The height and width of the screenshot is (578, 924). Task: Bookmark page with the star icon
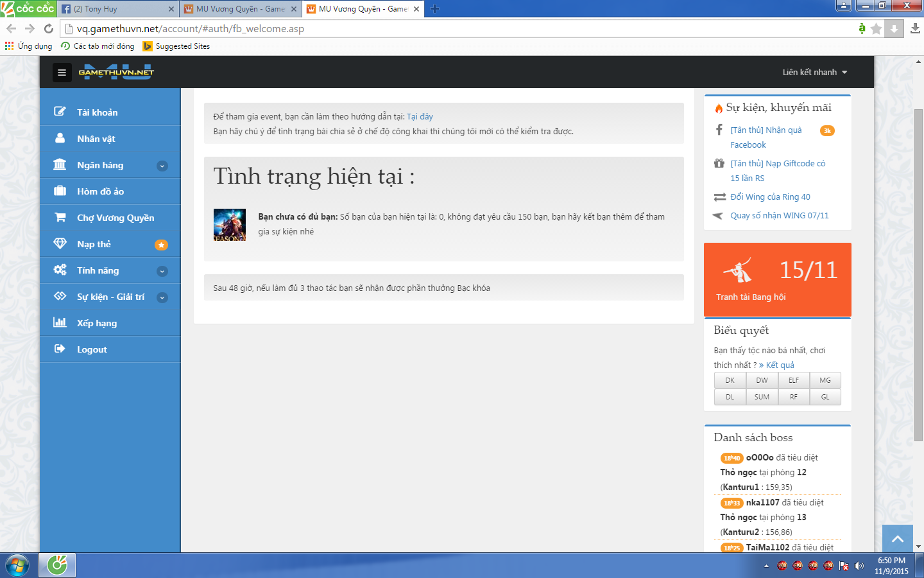(x=877, y=29)
